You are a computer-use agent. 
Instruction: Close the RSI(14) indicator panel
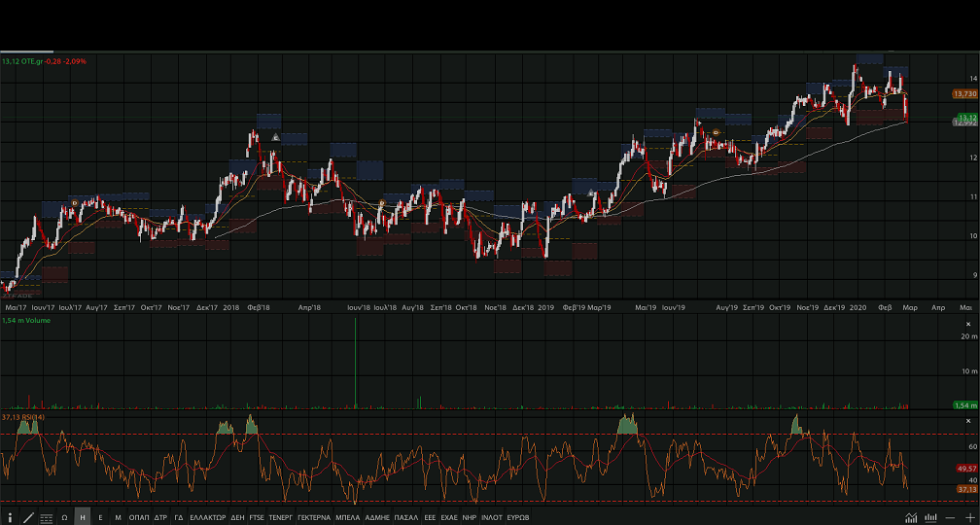click(x=967, y=420)
